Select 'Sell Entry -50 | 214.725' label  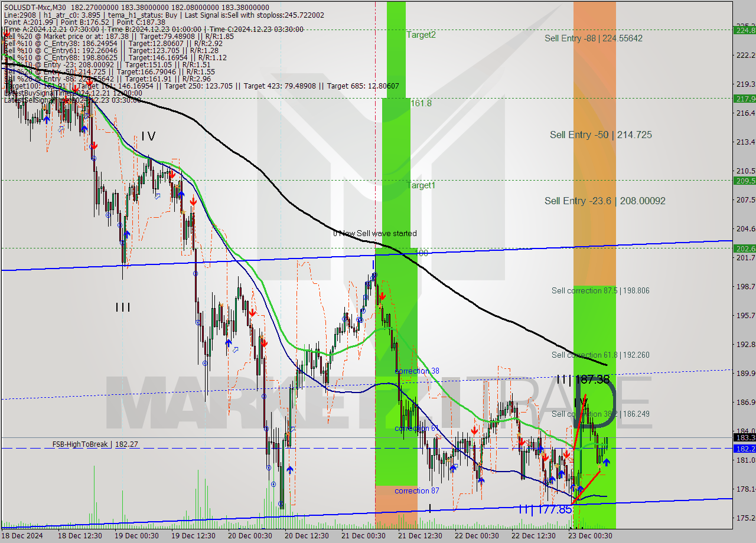pos(601,135)
